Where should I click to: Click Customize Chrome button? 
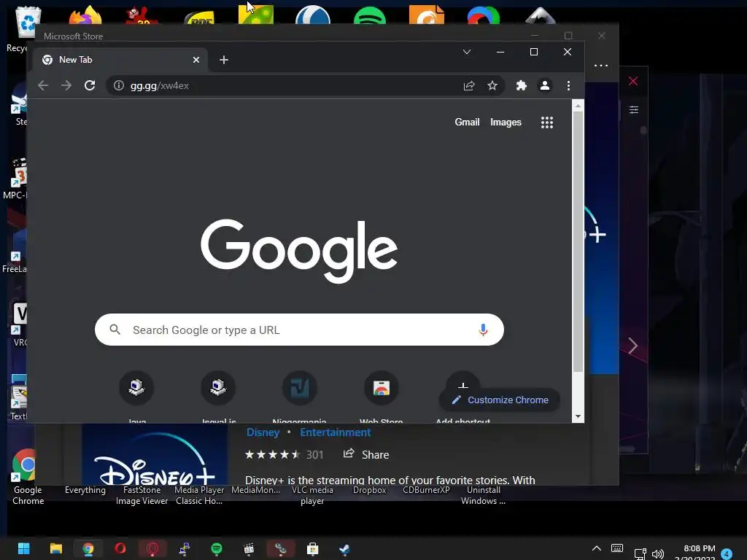[x=499, y=400]
